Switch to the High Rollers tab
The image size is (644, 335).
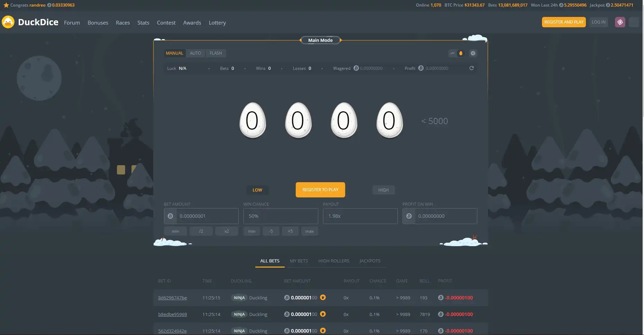click(334, 261)
